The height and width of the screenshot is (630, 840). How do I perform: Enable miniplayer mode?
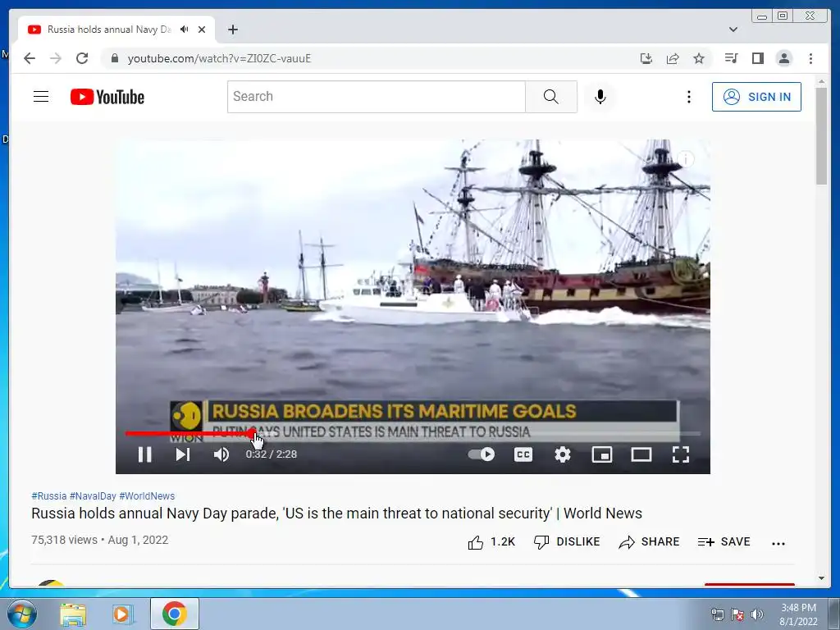click(x=602, y=454)
